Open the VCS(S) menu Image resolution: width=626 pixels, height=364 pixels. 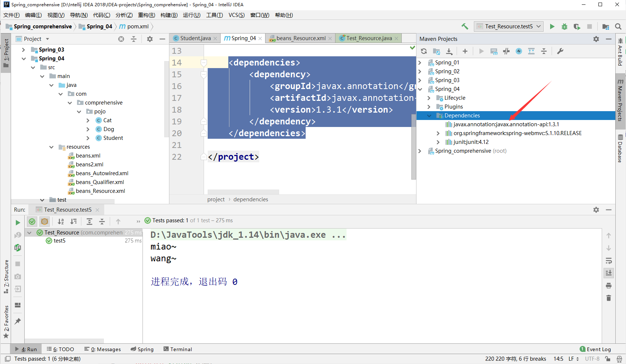[236, 15]
